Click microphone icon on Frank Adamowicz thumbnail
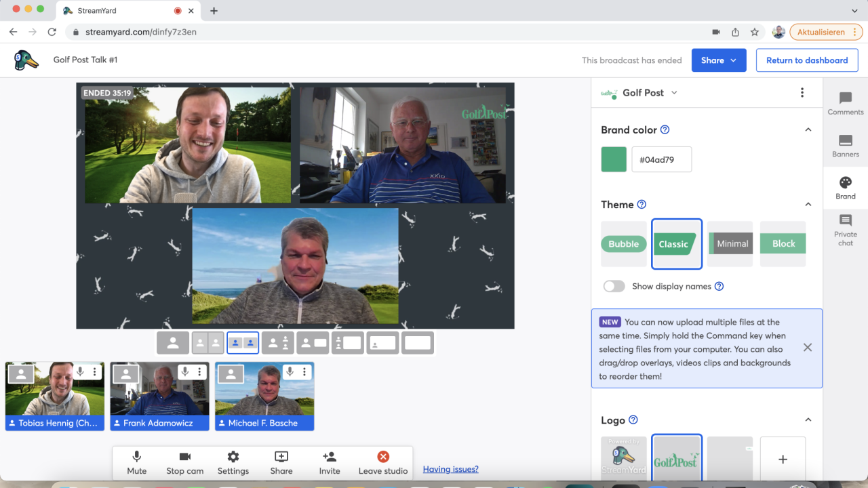Screen dimensions: 868x488 [185, 372]
